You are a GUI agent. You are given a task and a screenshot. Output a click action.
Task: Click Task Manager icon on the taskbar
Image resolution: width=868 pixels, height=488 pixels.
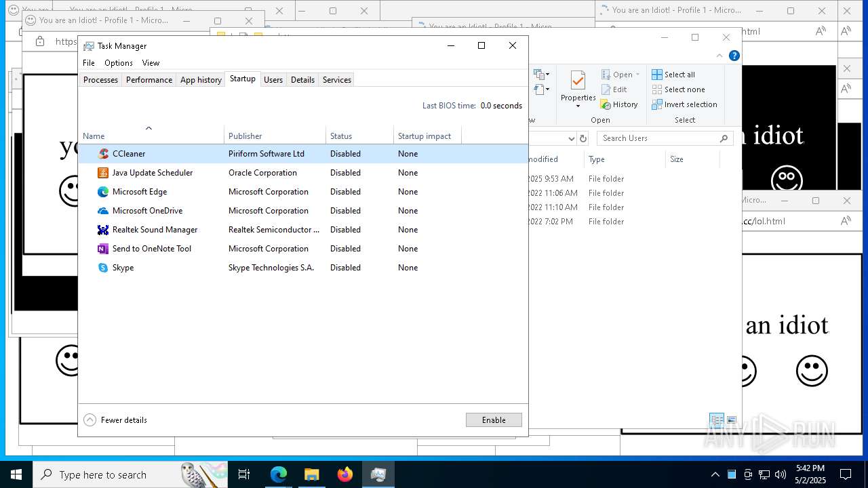(x=378, y=474)
